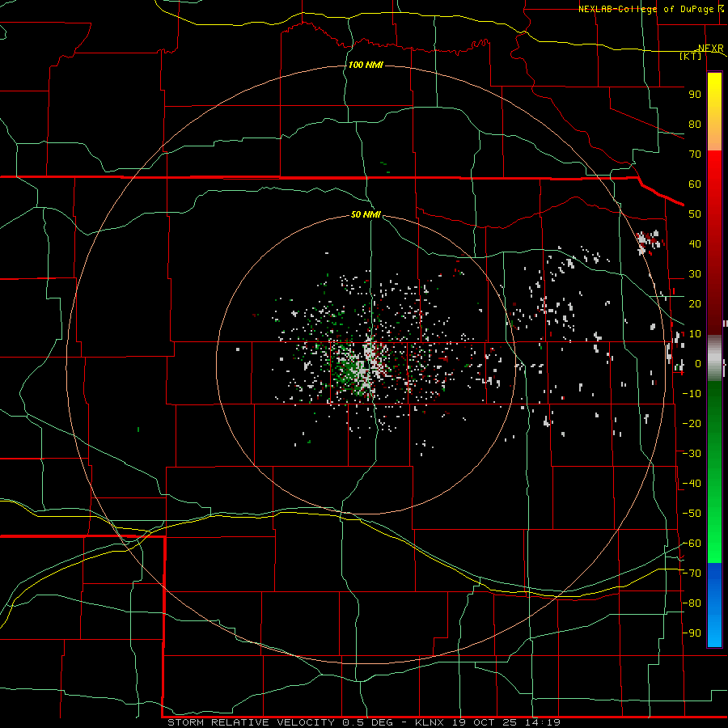
Task: Click the -70 value on the velocity scale
Action: 692,574
